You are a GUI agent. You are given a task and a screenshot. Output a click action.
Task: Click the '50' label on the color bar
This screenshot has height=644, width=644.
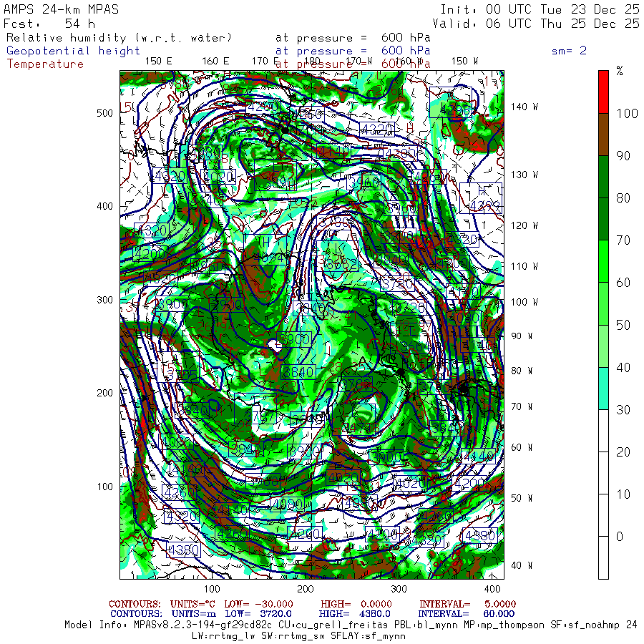(623, 326)
